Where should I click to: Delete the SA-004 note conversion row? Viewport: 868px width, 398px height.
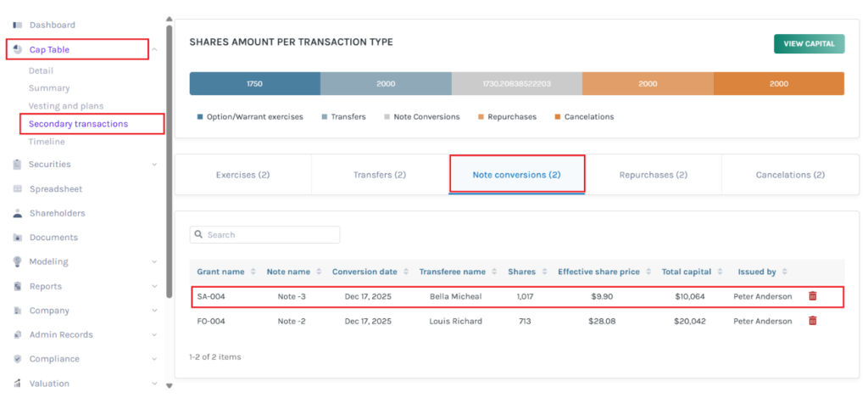click(x=812, y=296)
